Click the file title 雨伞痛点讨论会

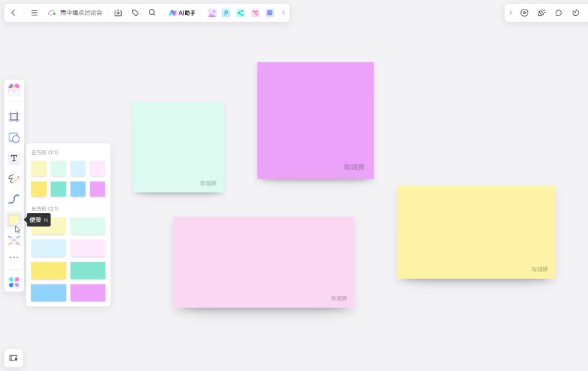click(81, 13)
